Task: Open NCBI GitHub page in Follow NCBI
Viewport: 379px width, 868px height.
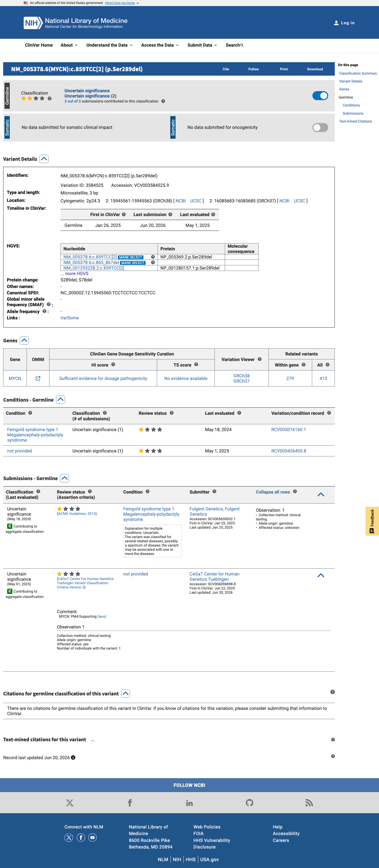Action: click(250, 803)
